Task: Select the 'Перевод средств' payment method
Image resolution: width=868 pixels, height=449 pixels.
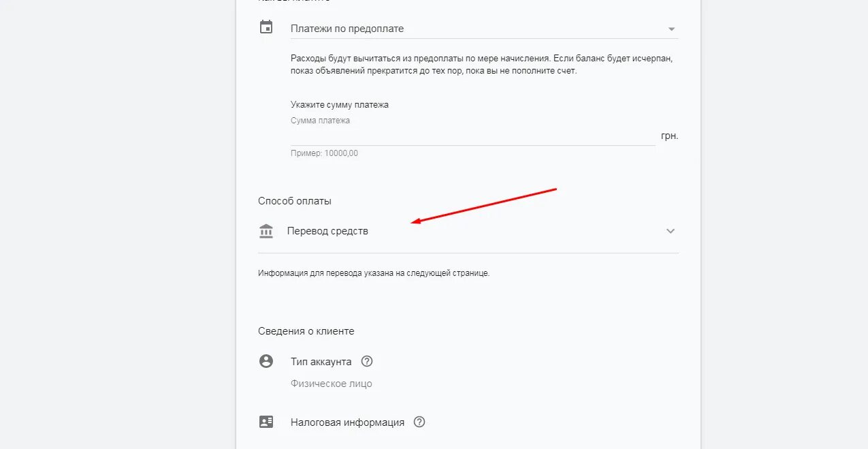Action: [327, 231]
